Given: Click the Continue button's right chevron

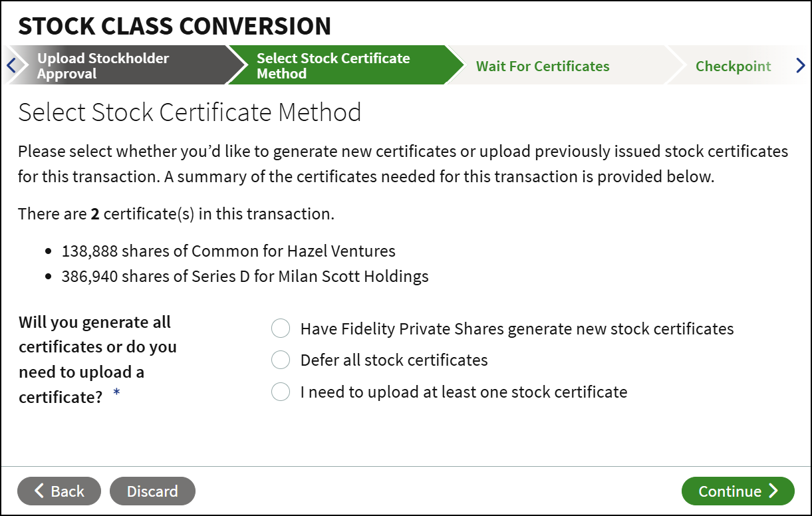Looking at the screenshot, I should click(773, 491).
